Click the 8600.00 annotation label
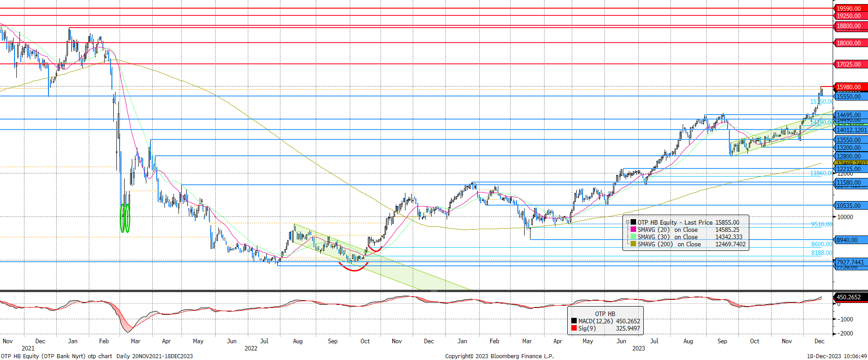This screenshot has width=868, height=360. 821,244
